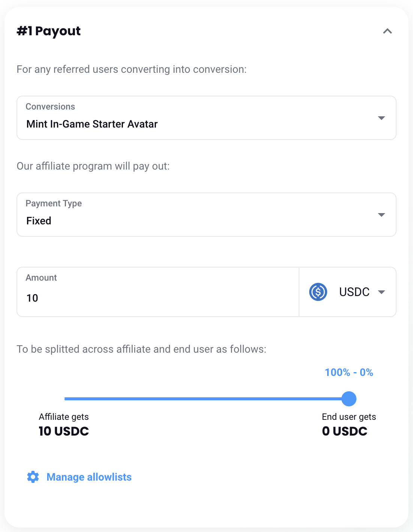
Task: Click the Affiliate gets 10 USDC amount
Action: (x=64, y=431)
